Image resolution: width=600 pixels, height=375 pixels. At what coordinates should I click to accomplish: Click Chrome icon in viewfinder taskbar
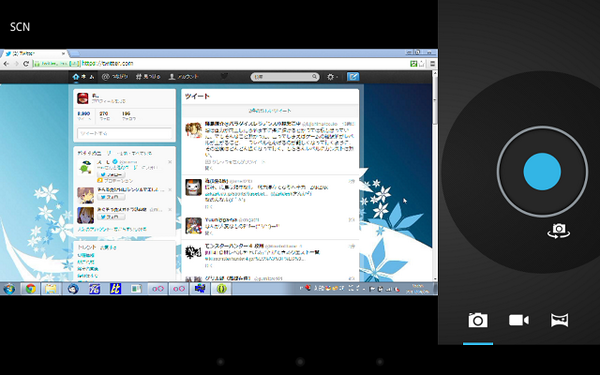coord(31,289)
